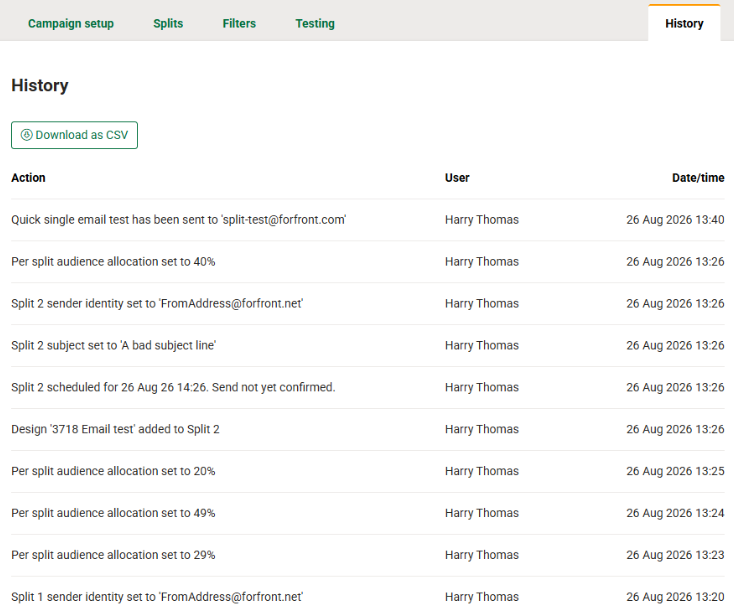Image resolution: width=734 pixels, height=608 pixels.
Task: Go to the Filters tab
Action: click(x=239, y=23)
